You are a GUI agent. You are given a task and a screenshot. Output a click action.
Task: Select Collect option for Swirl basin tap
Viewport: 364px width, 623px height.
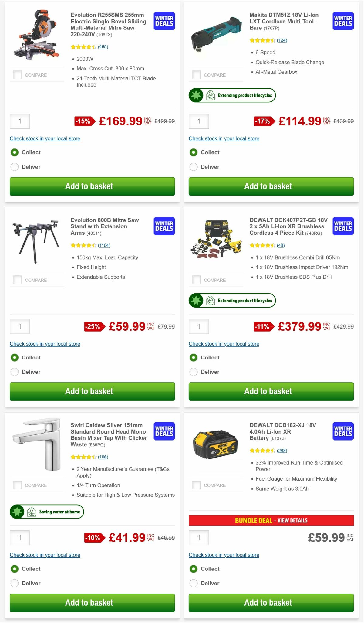tap(15, 569)
